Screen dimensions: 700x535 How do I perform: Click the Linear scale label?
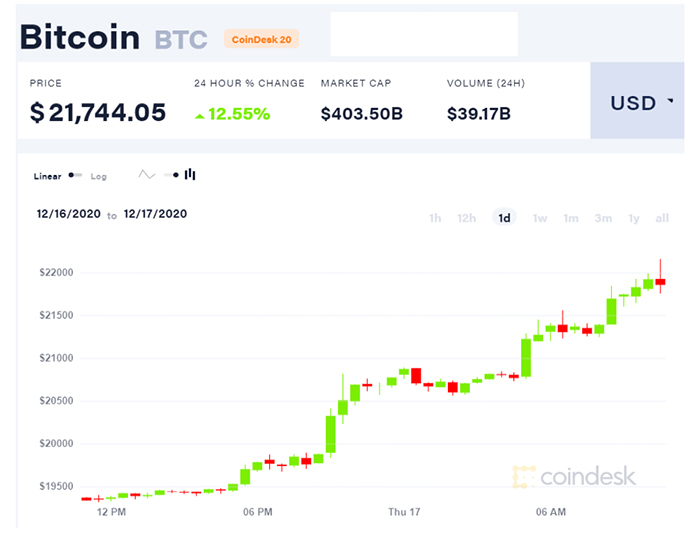[x=48, y=176]
